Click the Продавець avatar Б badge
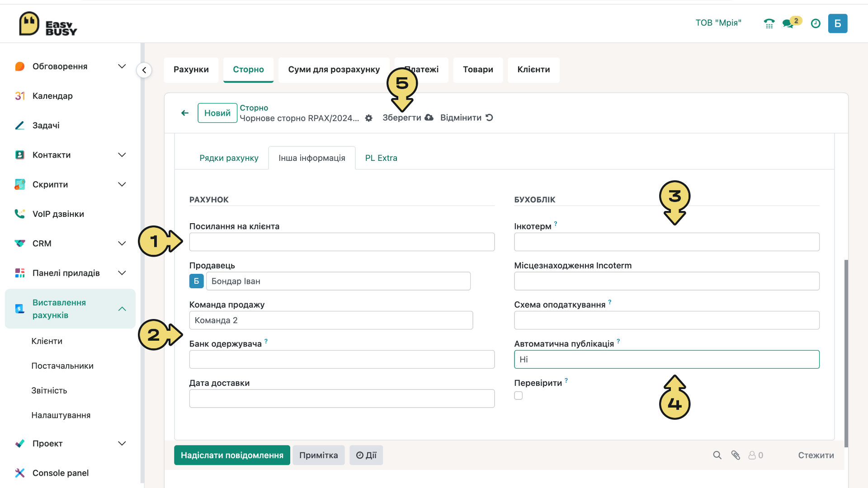 coord(196,281)
